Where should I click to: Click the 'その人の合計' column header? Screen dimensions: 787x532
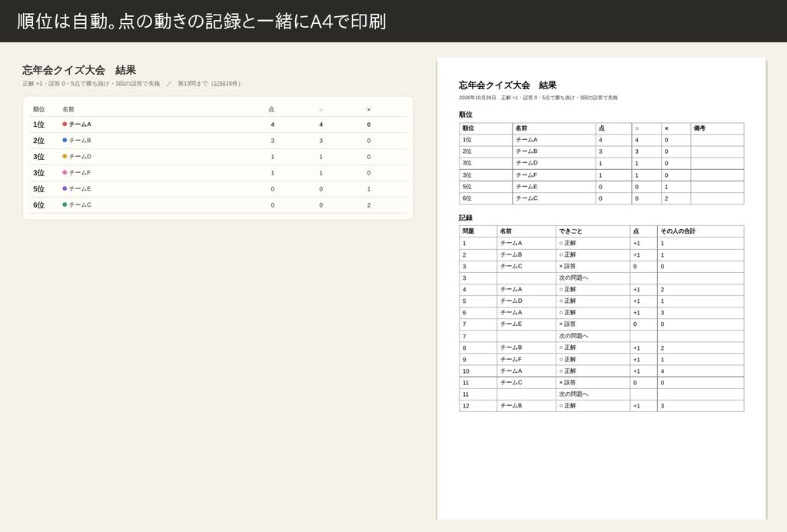point(678,231)
